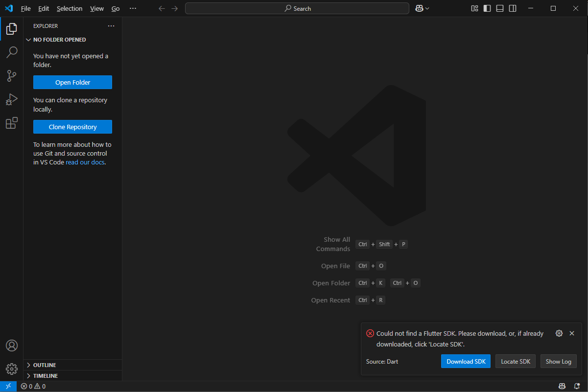Open the Extensions view
The image size is (588, 392).
(11, 123)
